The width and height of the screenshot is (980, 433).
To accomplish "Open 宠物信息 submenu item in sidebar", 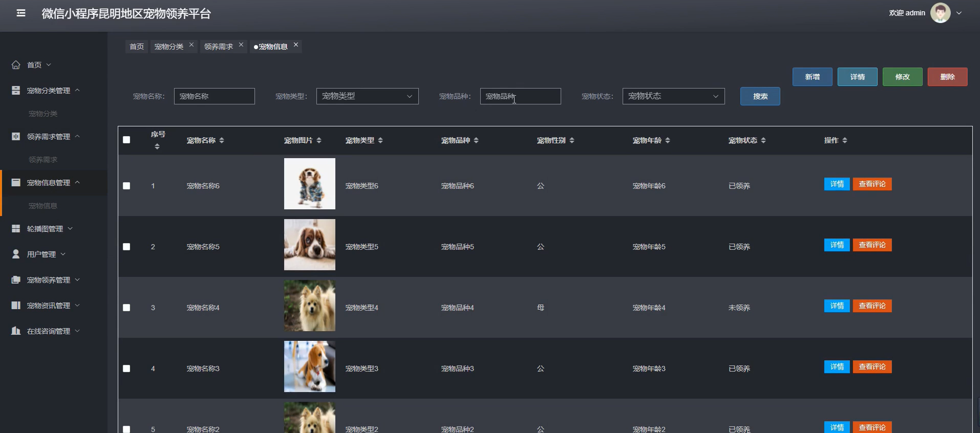I will pyautogui.click(x=43, y=206).
